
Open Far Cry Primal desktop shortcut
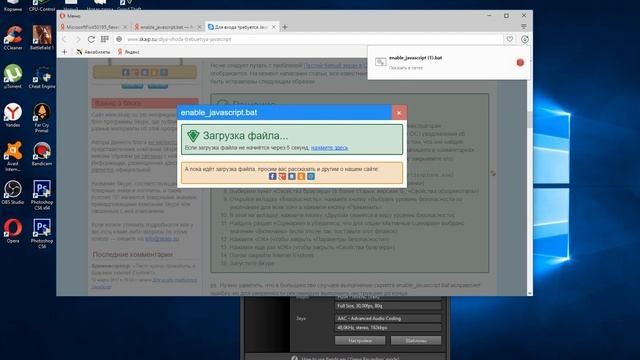click(42, 118)
